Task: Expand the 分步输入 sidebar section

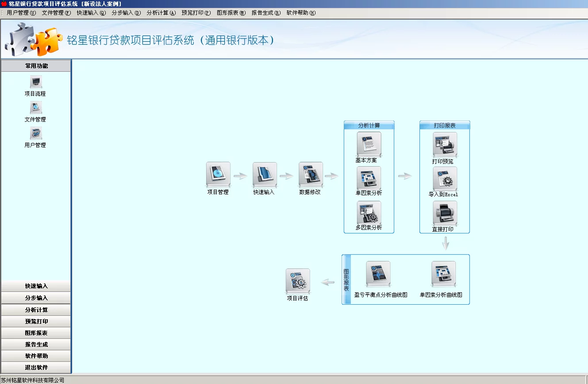Action: pos(36,298)
